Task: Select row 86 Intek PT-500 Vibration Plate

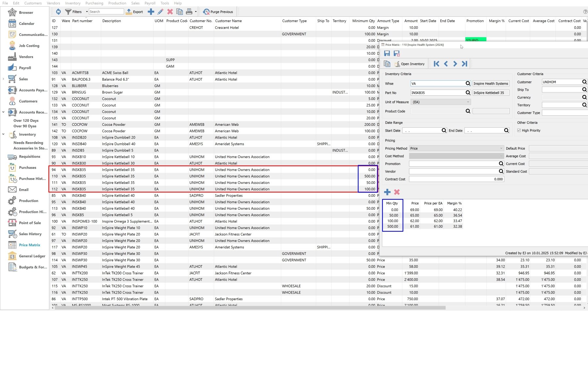Action: (318, 299)
